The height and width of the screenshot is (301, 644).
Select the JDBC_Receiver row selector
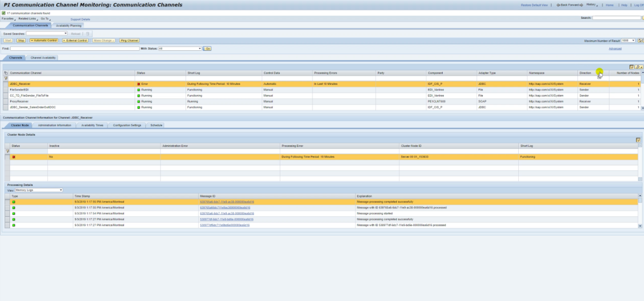6,84
